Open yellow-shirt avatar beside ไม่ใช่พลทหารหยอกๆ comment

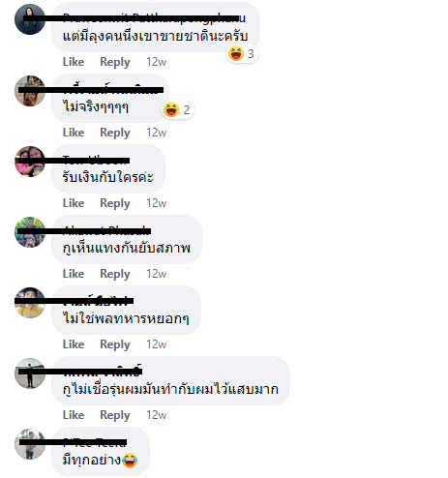pyautogui.click(x=30, y=303)
